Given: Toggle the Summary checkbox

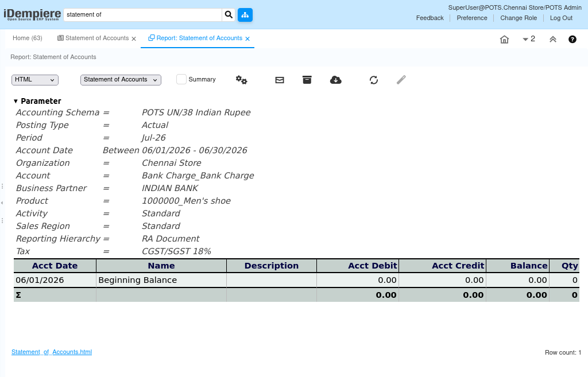Looking at the screenshot, I should [181, 79].
